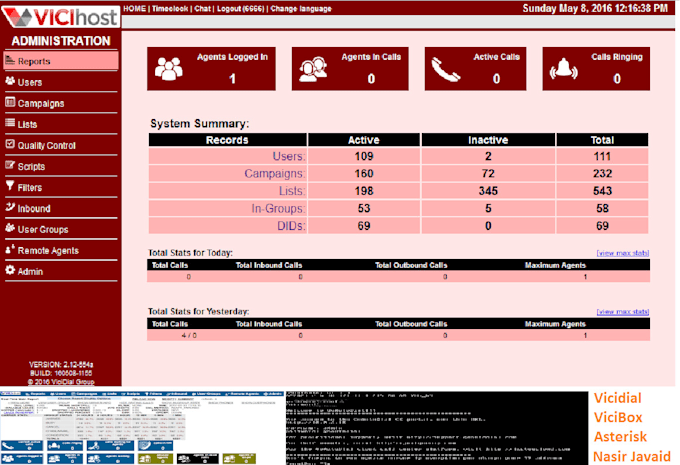Screen dimensions: 680x465
Task: Open the Chat menu link
Action: (x=202, y=8)
